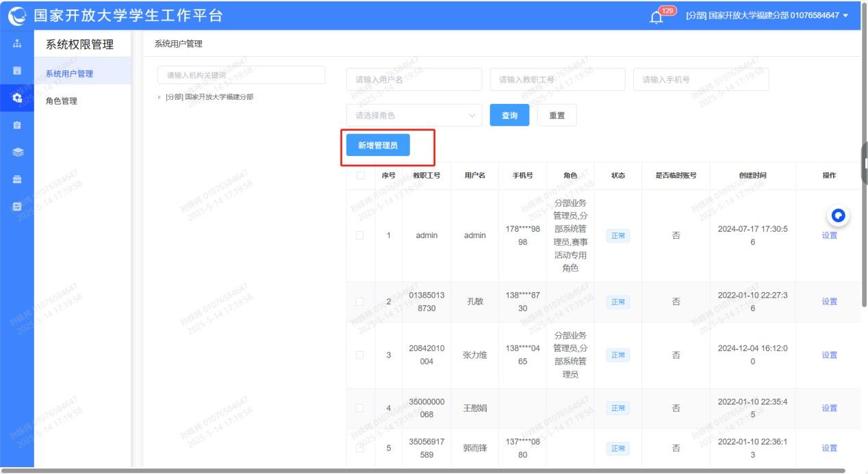
Task: Switch to 角色管理 menu item
Action: 62,101
